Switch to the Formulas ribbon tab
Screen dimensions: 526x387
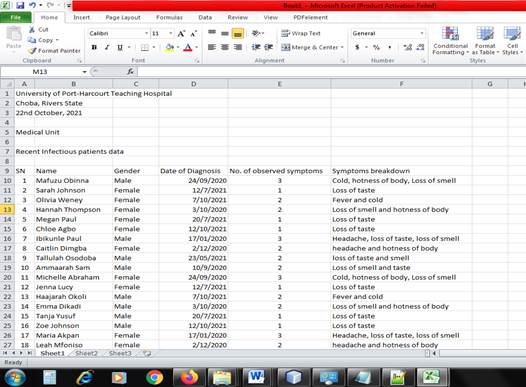(169, 17)
